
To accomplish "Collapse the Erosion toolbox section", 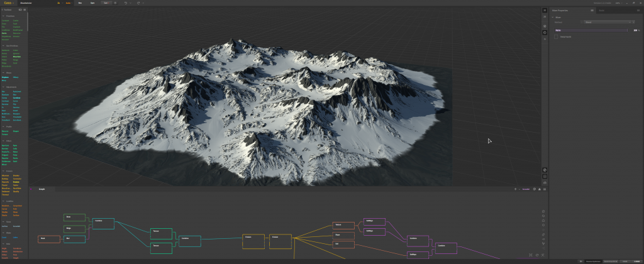I will tap(3, 171).
